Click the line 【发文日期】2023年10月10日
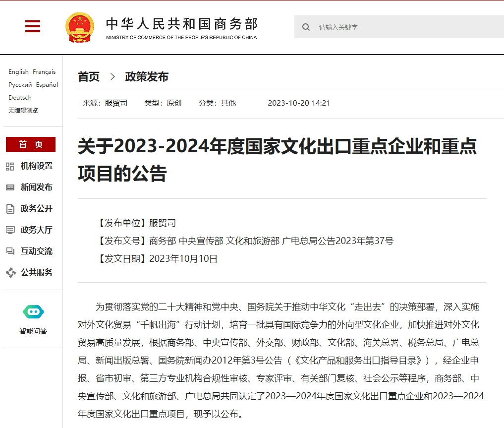Screen dimensions: 504x428 pyautogui.click(x=157, y=258)
